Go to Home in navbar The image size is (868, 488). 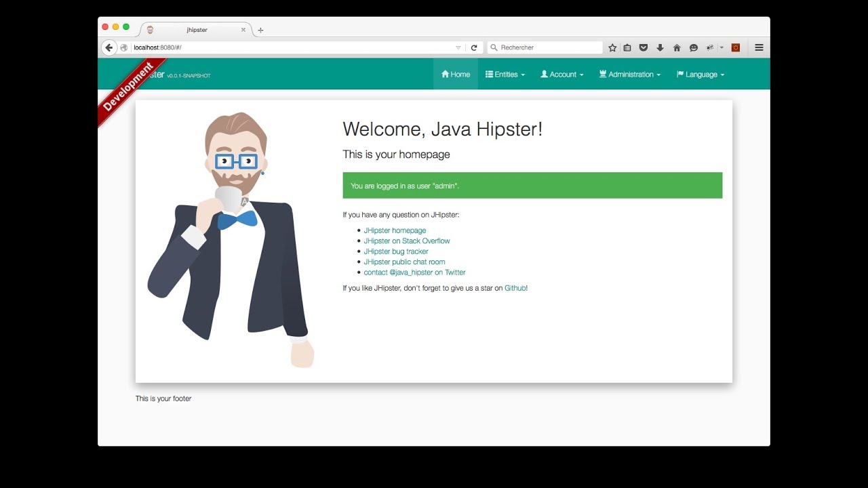click(x=456, y=75)
